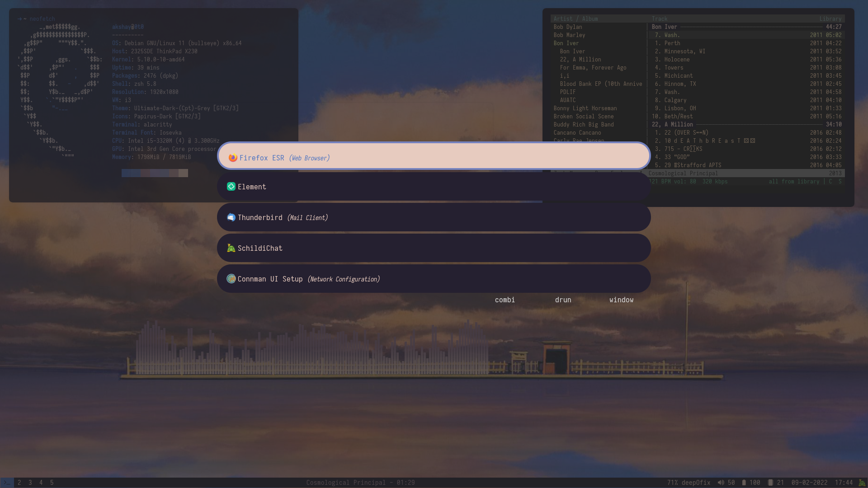Image resolution: width=868 pixels, height=488 pixels.
Task: Click the Artist / Album column header
Action: (576, 19)
